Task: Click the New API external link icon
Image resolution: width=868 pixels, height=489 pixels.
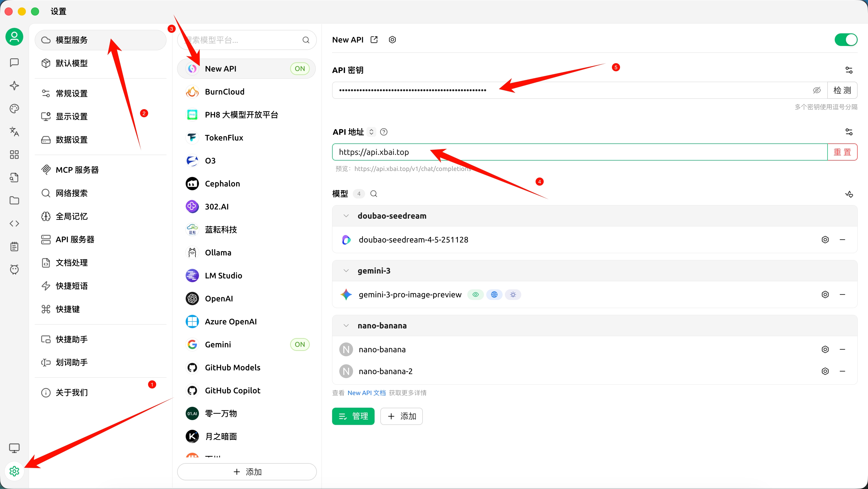Action: [x=374, y=39]
